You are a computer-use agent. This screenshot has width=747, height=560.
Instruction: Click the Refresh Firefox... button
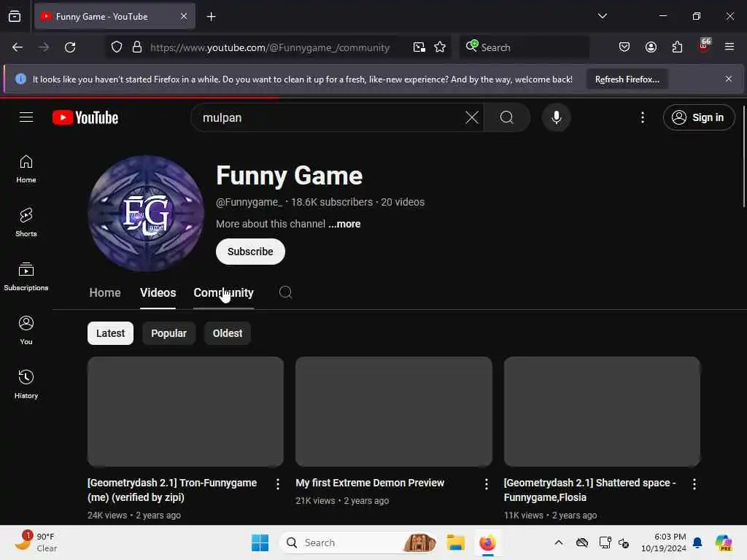[x=627, y=79]
